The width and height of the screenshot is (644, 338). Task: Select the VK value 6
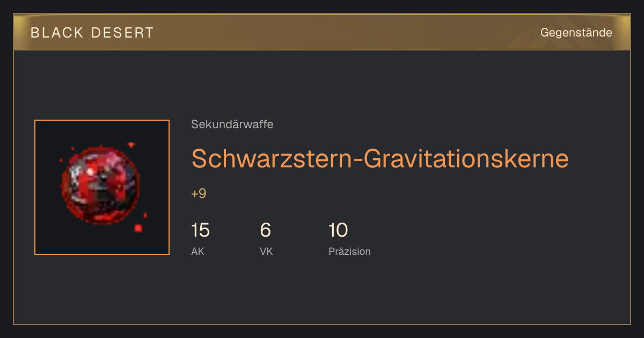pyautogui.click(x=265, y=230)
